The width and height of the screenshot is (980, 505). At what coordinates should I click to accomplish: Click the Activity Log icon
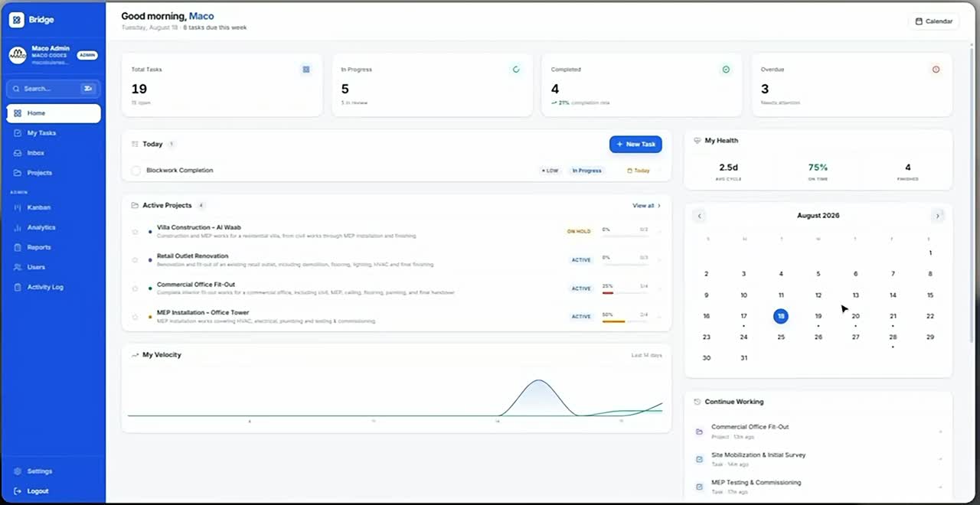18,287
